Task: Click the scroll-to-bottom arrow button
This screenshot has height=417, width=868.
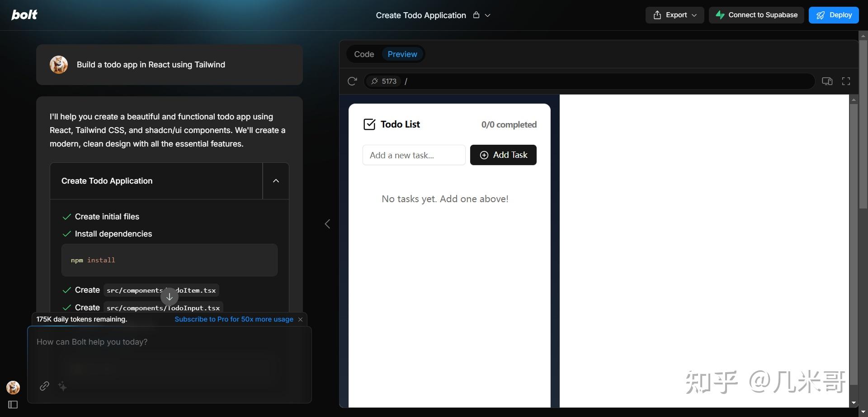Action: point(170,297)
